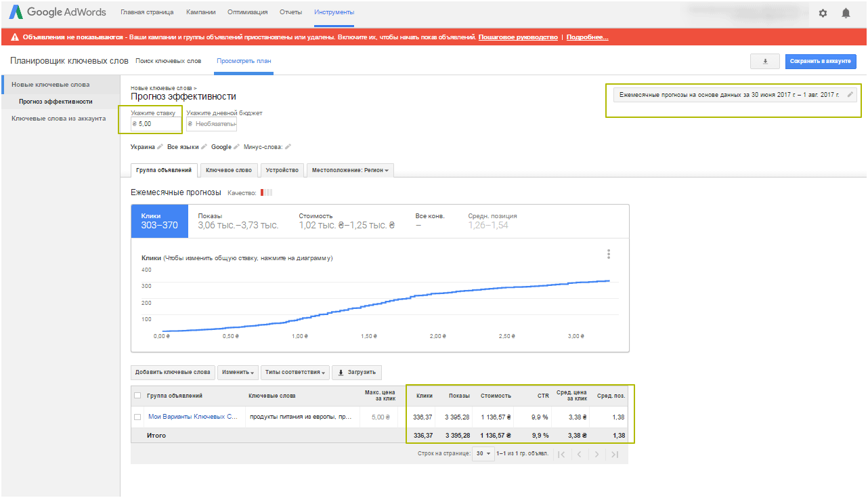Click the Загрузить button

point(356,372)
